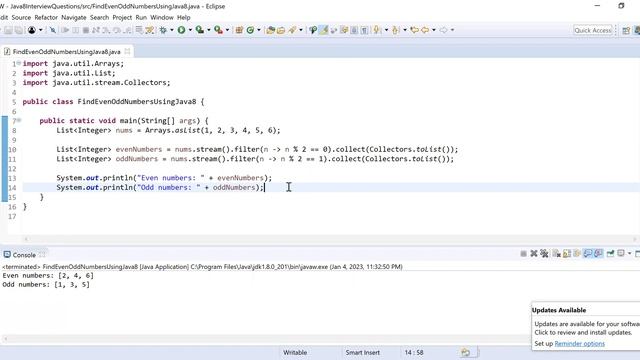Click the New Java Package icon

coord(239,30)
